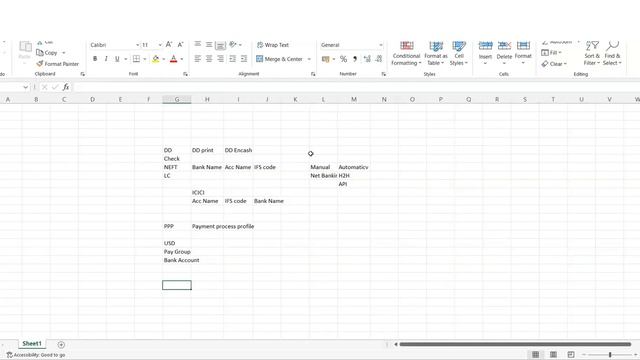
Task: Enable Wrap Text
Action: tap(273, 45)
